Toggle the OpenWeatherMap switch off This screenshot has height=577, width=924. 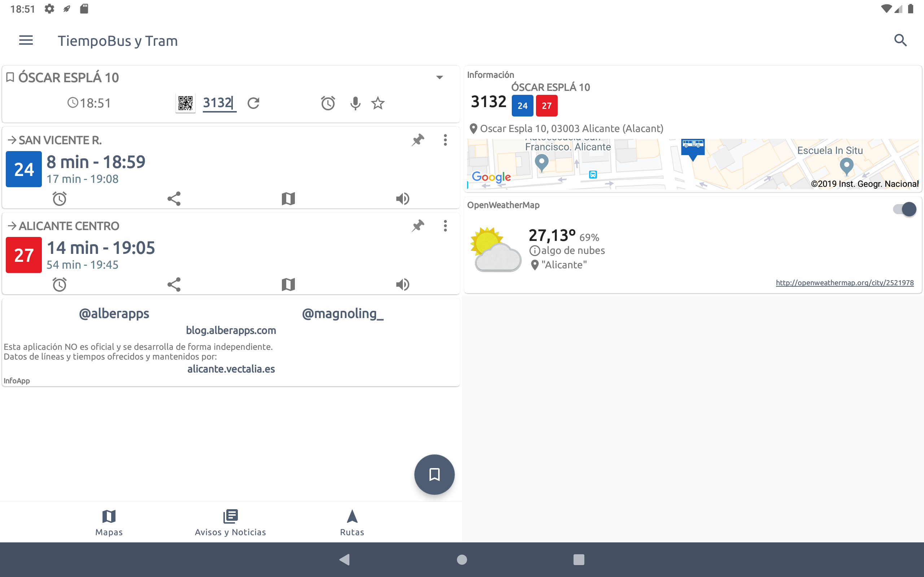point(904,209)
